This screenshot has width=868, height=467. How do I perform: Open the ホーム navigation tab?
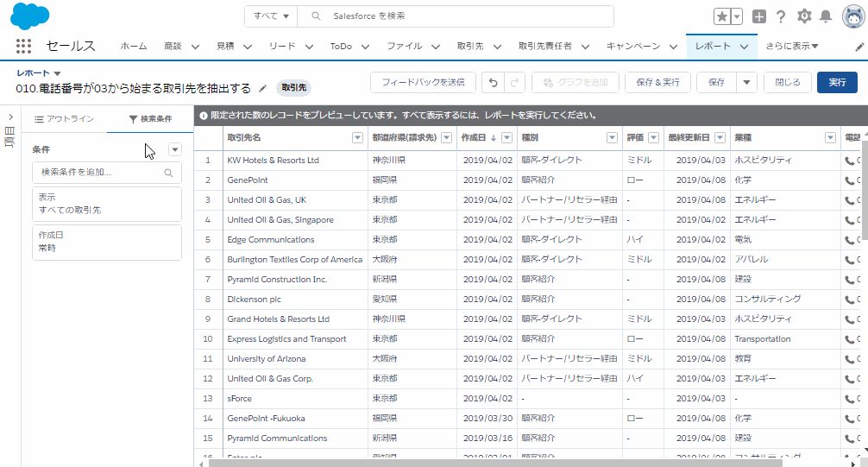(134, 47)
